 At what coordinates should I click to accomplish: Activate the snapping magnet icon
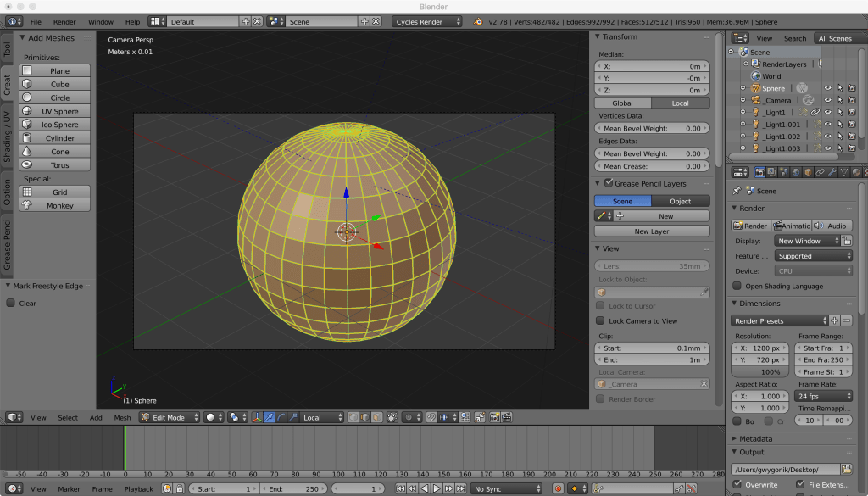click(429, 416)
